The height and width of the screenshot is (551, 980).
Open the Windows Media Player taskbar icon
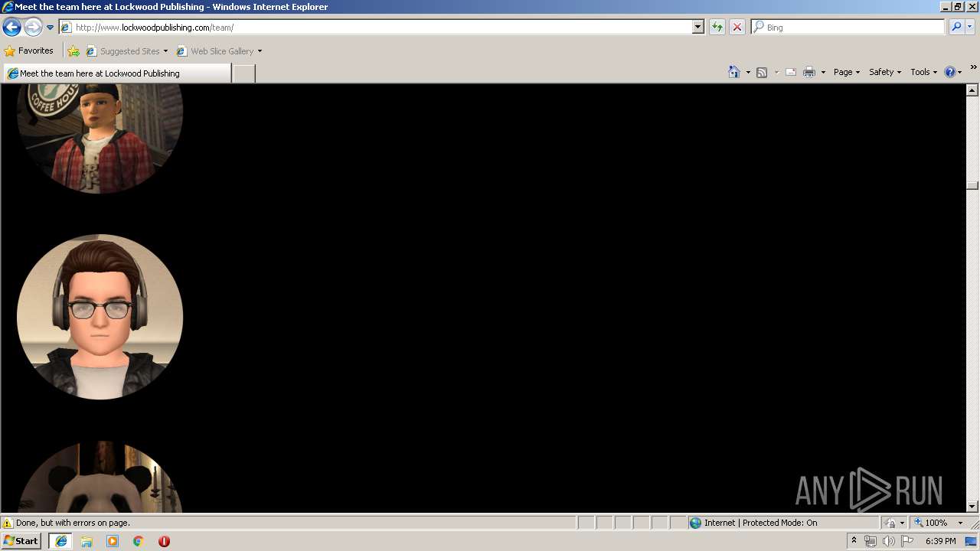(x=113, y=541)
